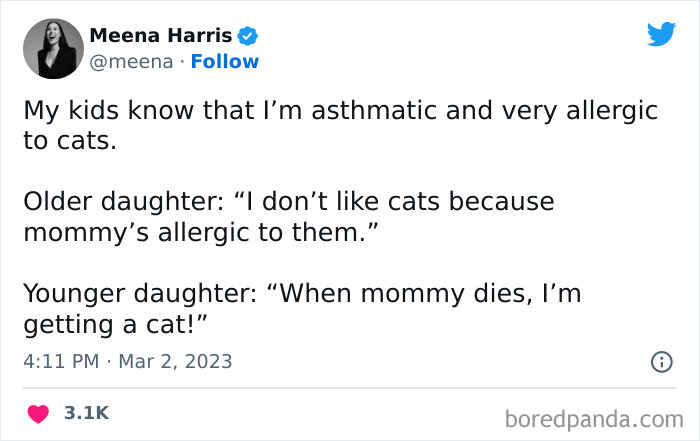Open the tweet info circle icon
Image resolution: width=700 pixels, height=441 pixels.
(661, 362)
